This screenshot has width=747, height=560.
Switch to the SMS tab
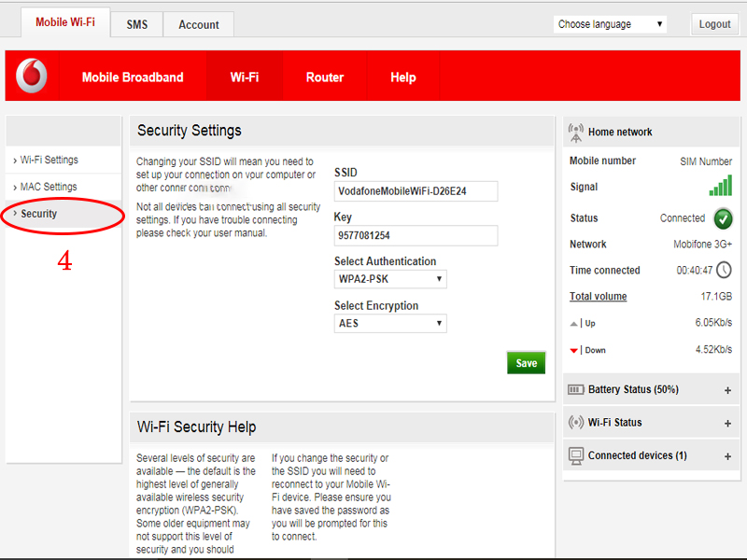click(137, 24)
